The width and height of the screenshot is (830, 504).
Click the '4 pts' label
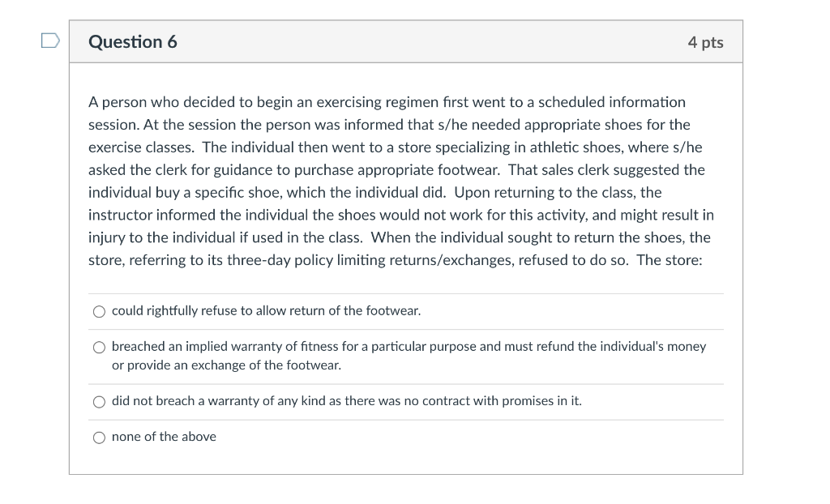coord(706,41)
